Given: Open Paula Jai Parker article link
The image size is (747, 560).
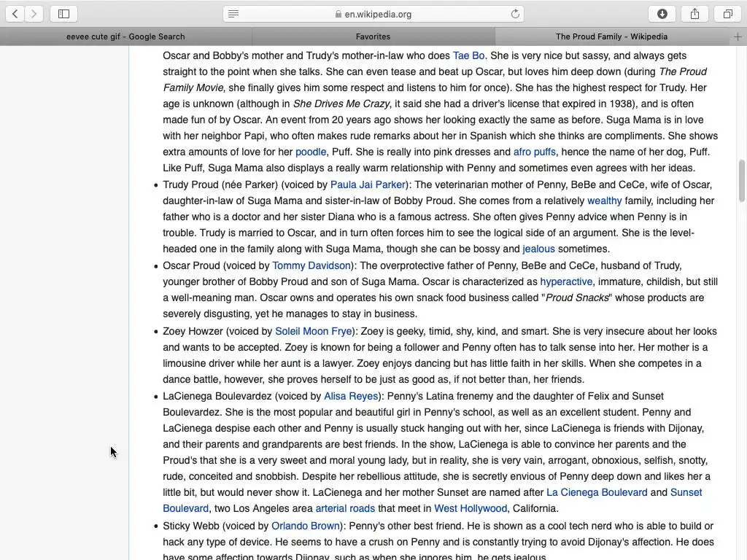Looking at the screenshot, I should coord(368,184).
